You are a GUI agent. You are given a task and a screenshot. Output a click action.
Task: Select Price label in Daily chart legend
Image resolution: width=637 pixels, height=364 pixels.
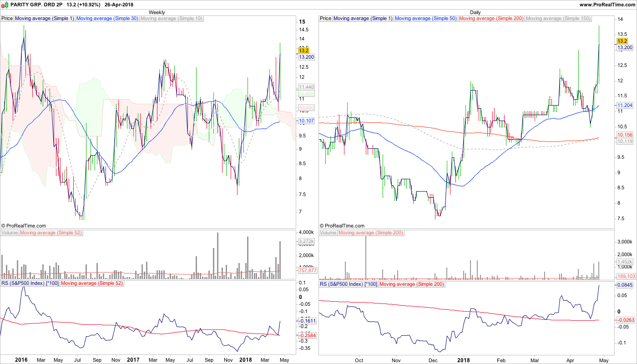pyautogui.click(x=326, y=19)
